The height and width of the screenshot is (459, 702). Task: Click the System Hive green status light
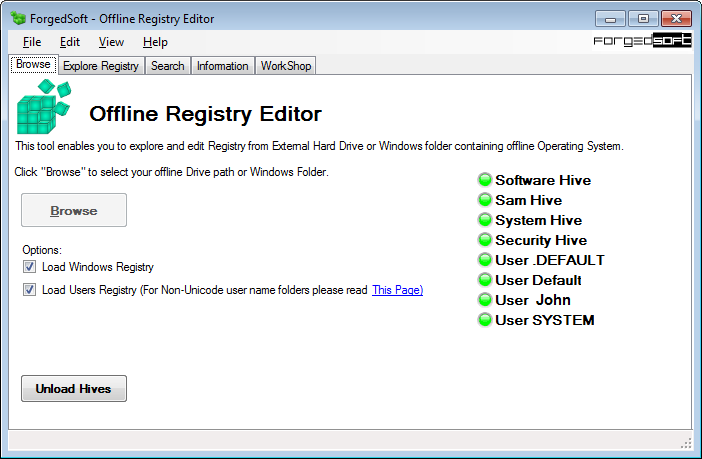pos(485,220)
